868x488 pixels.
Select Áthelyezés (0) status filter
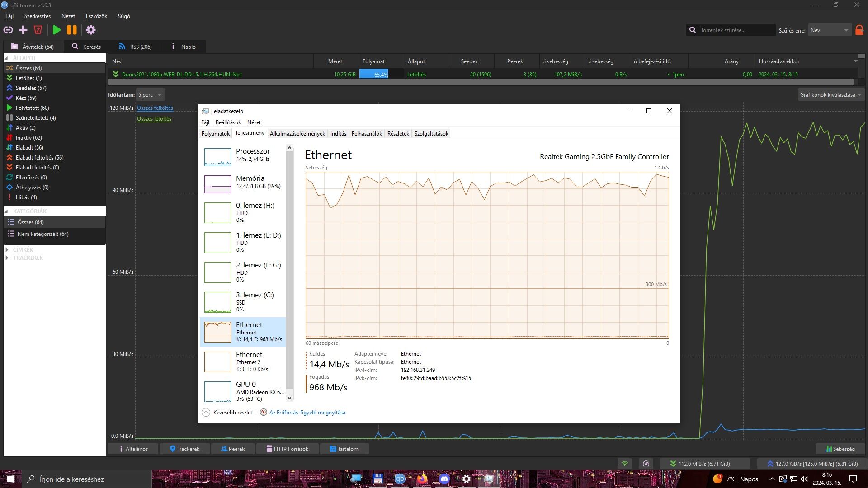(54, 188)
